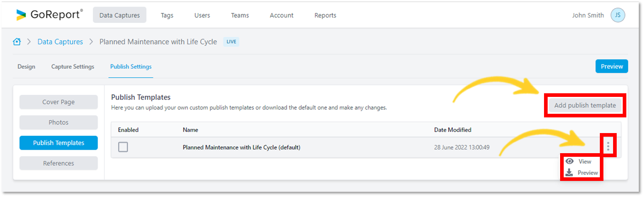Click the blue Preview button
644x197 pixels.
[611, 66]
